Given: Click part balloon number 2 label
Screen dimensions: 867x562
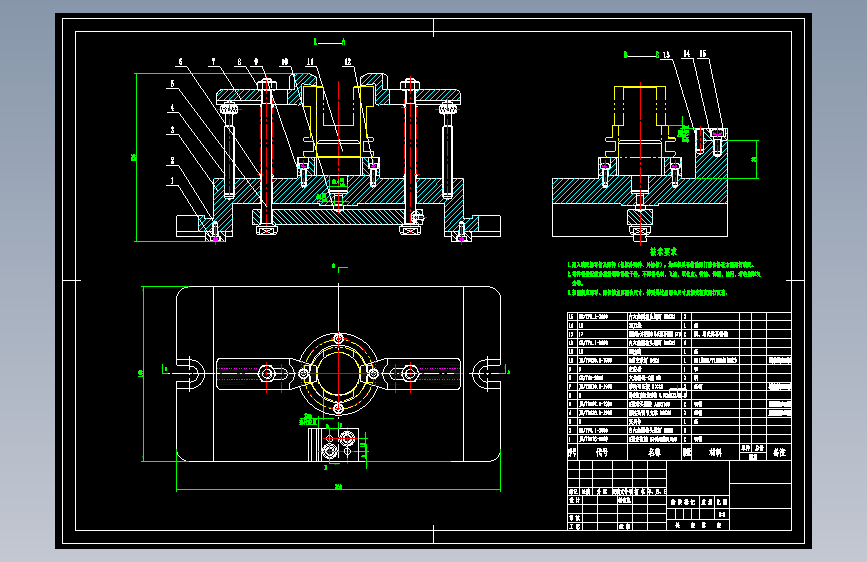Looking at the screenshot, I should [x=173, y=161].
